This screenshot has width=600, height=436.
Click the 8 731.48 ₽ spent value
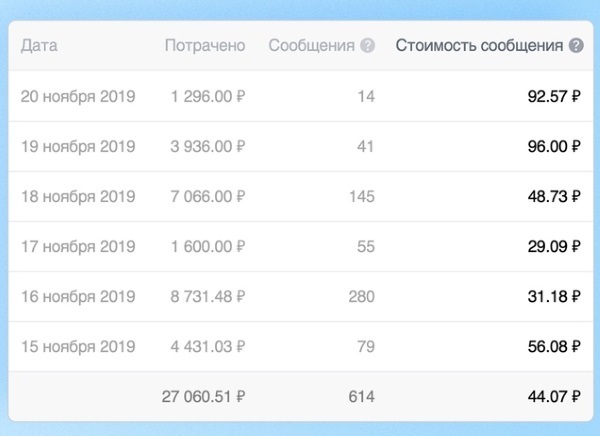pos(207,297)
